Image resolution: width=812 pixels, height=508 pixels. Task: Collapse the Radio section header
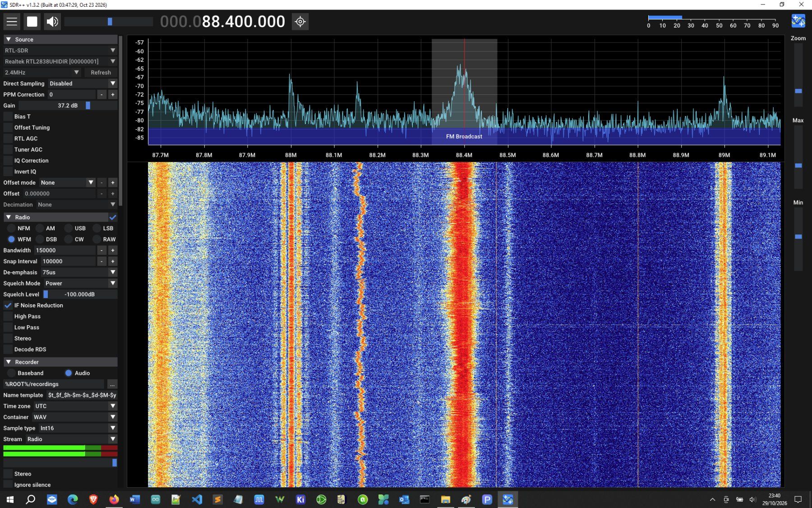[x=56, y=217]
